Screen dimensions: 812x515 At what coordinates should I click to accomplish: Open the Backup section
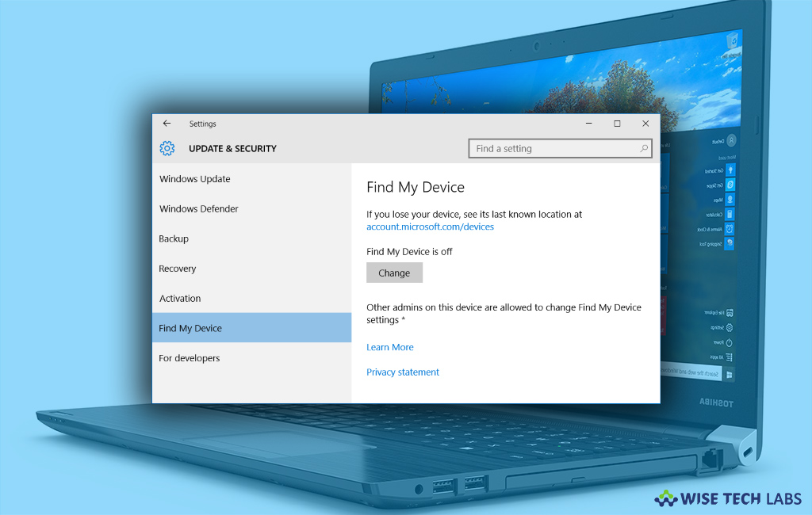(x=251, y=238)
